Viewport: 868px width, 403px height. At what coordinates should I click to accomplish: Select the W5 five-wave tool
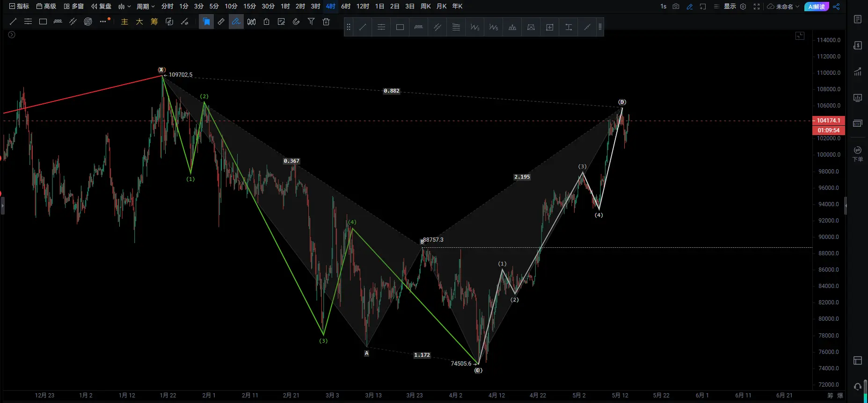click(x=494, y=27)
